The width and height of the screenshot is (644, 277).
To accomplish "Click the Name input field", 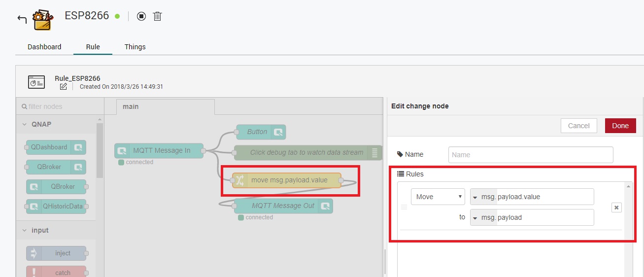I will click(531, 155).
